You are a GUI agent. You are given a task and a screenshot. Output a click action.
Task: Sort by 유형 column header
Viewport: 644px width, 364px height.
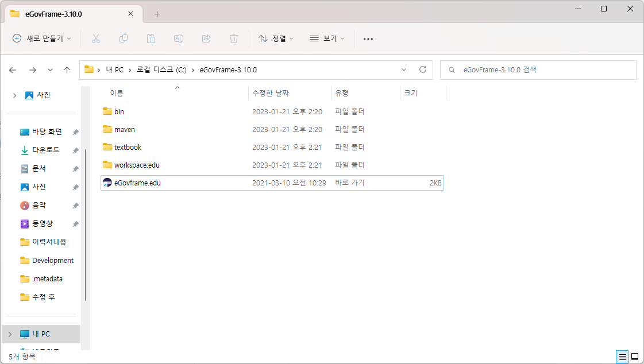pyautogui.click(x=342, y=93)
